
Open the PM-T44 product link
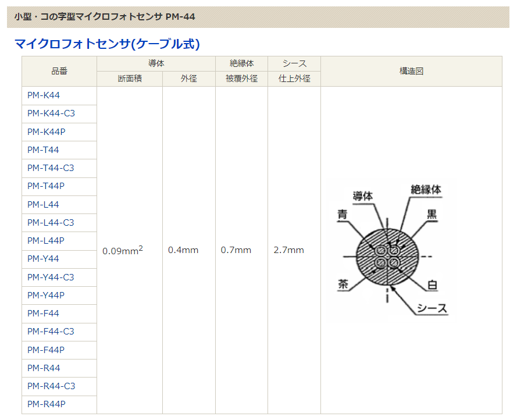[x=43, y=150]
